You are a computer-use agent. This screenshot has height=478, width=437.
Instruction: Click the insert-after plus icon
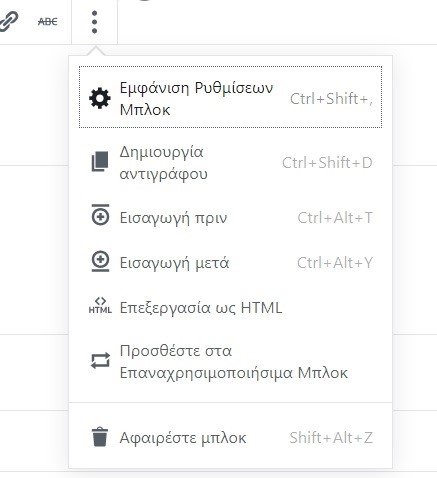pos(100,261)
